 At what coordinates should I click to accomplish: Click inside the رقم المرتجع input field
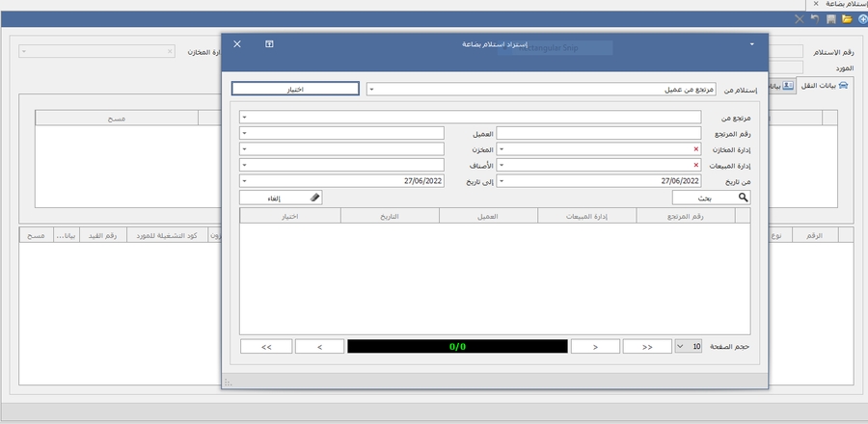[598, 134]
